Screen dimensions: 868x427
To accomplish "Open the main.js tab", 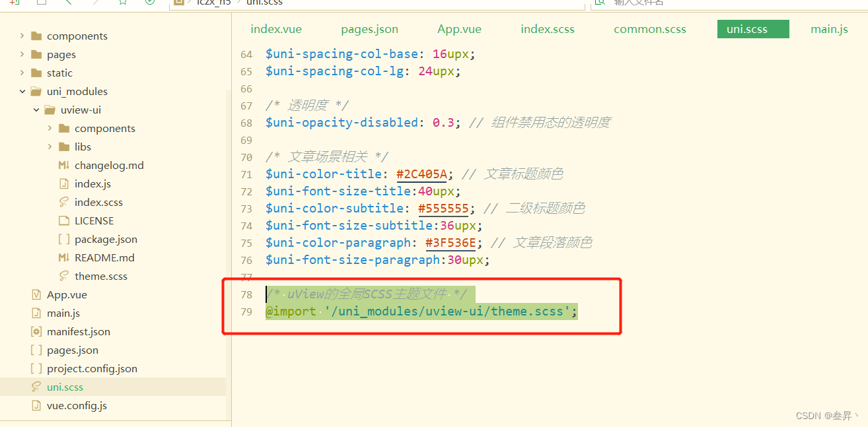I will [x=829, y=29].
